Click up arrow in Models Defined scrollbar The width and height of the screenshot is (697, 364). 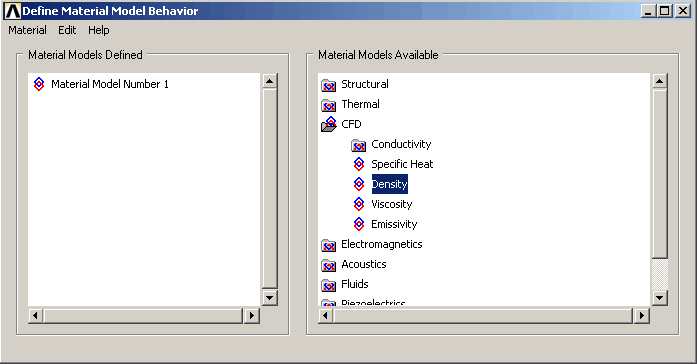point(269,81)
